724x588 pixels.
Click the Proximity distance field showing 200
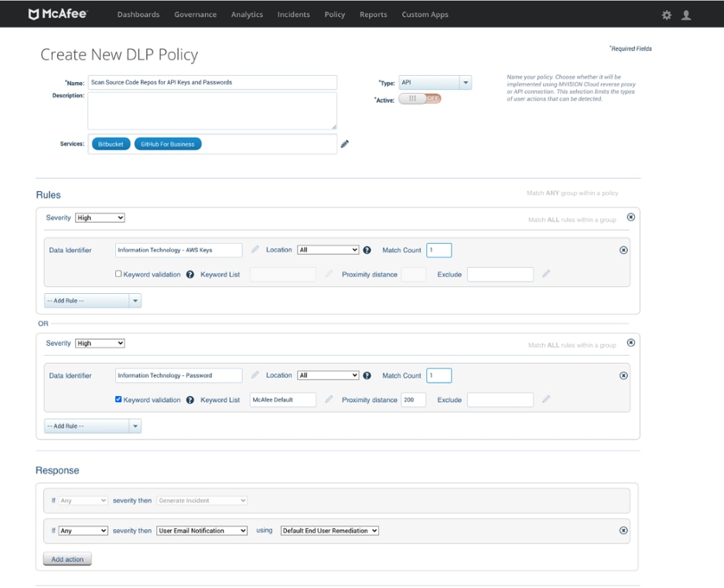click(x=413, y=400)
